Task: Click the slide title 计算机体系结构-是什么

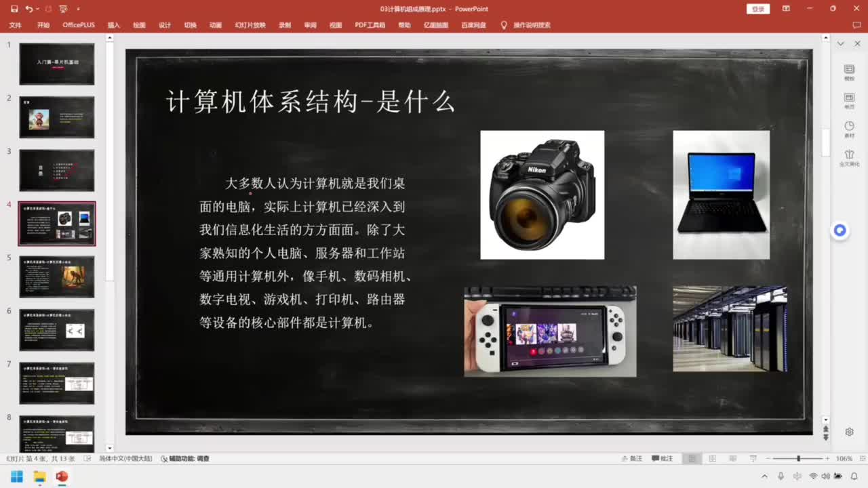Action: pos(311,102)
